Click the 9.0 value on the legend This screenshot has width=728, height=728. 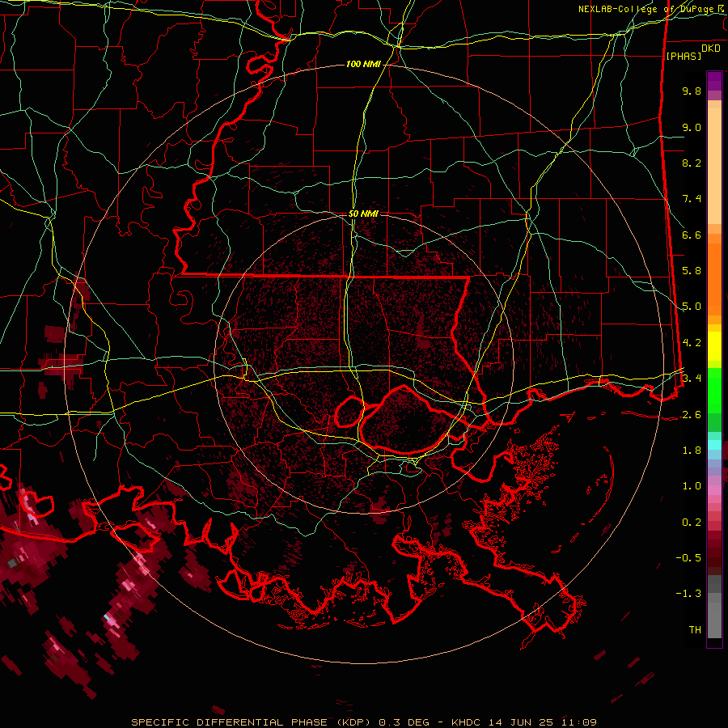click(x=692, y=127)
